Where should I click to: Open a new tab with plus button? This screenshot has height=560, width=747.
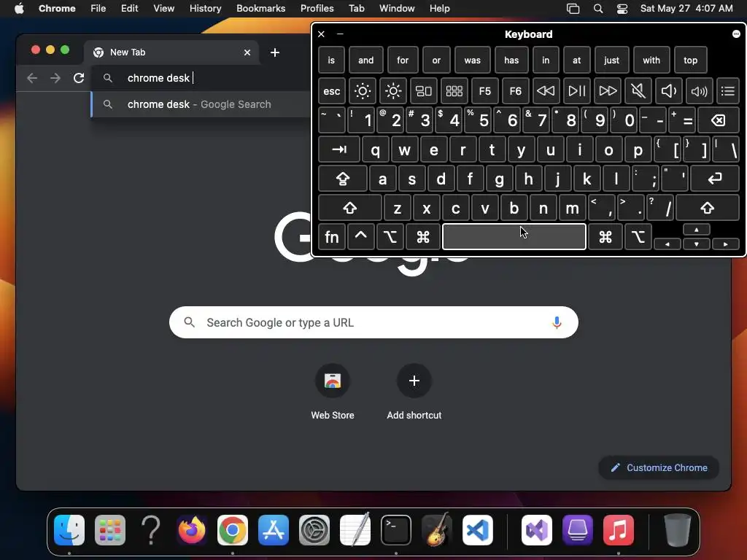click(275, 52)
